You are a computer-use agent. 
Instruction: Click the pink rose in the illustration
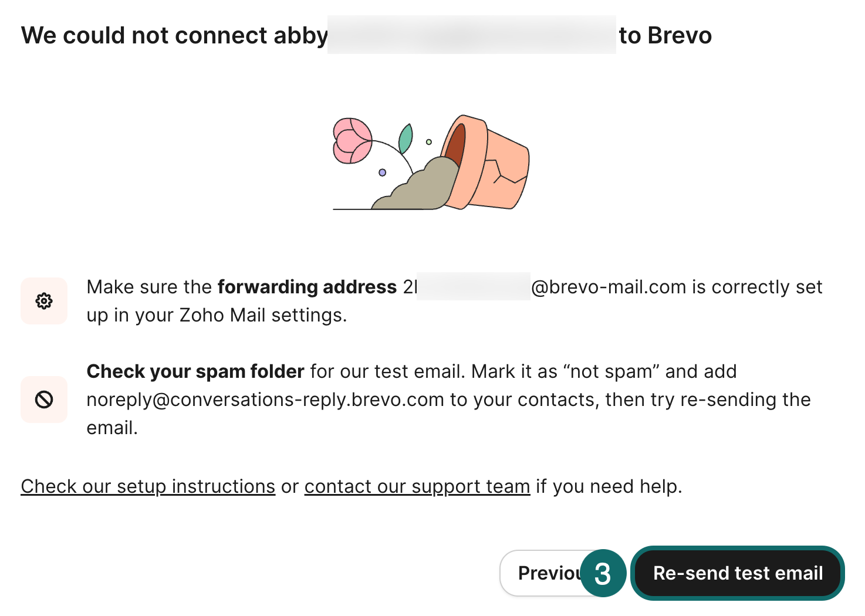tap(352, 140)
